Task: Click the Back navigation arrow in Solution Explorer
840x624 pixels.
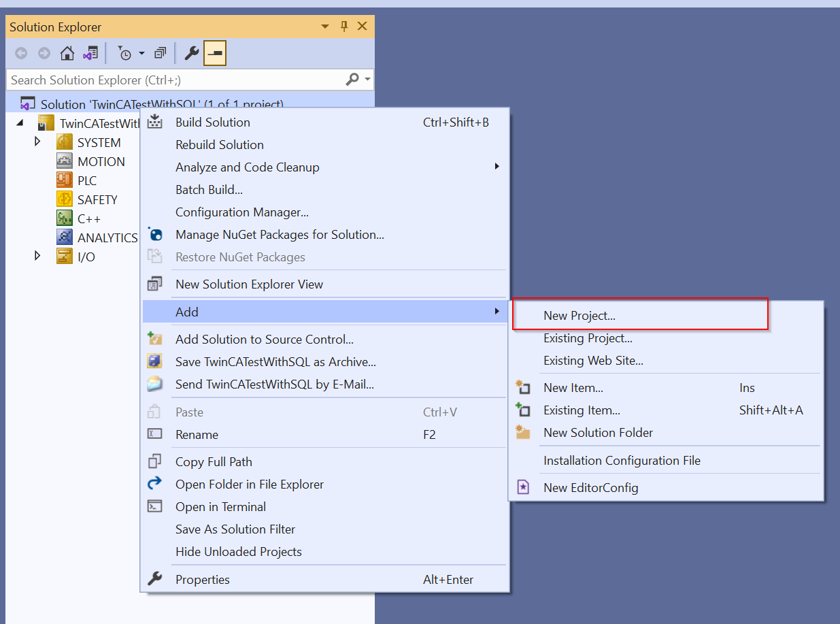Action: [21, 53]
